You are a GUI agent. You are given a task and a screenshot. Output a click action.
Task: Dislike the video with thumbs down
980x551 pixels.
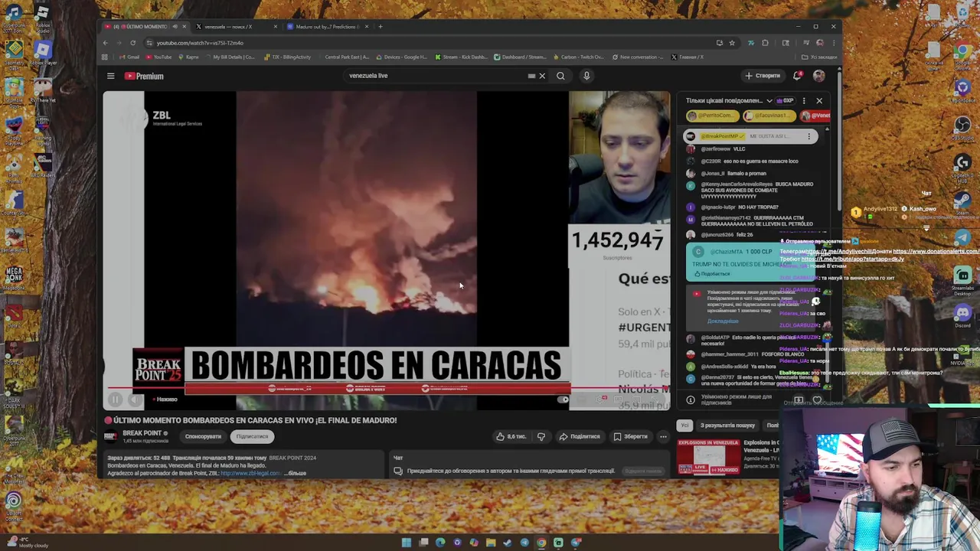pos(541,436)
